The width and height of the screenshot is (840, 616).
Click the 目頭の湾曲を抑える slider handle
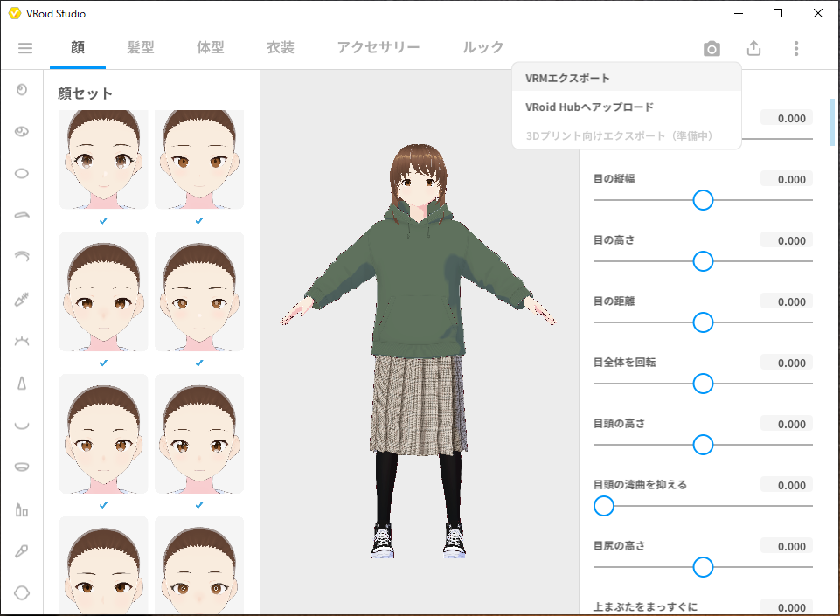pos(604,506)
